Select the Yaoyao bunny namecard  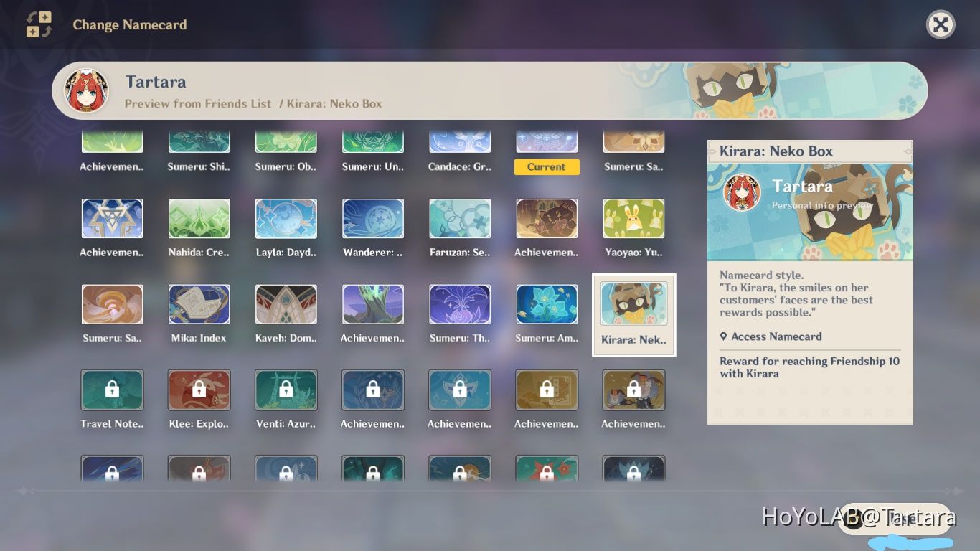[633, 219]
